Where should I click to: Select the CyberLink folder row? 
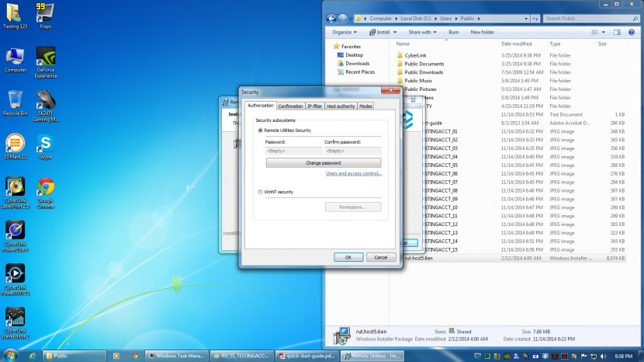510,55
